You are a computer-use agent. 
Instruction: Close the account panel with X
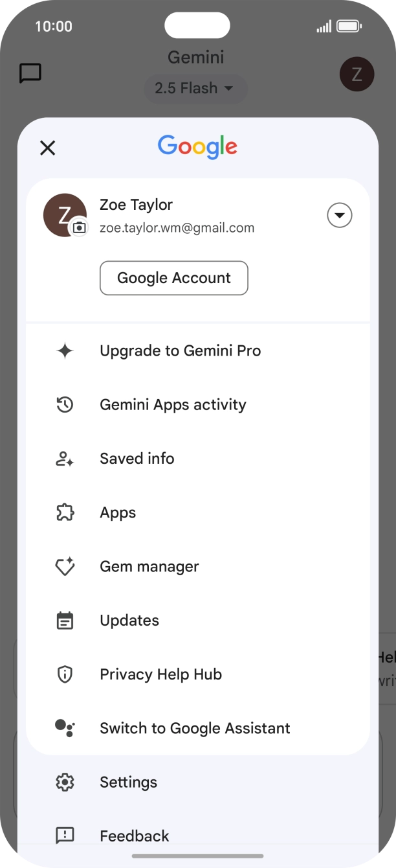[48, 148]
